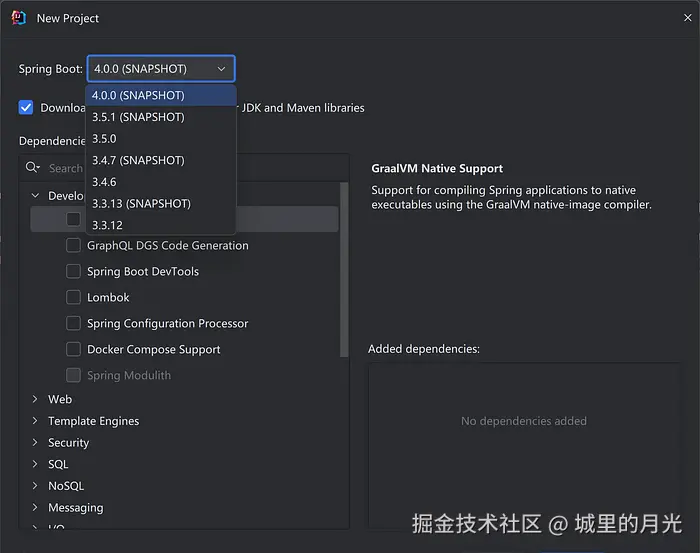Check the GraphQL DGS Code Generation checkbox

click(73, 245)
